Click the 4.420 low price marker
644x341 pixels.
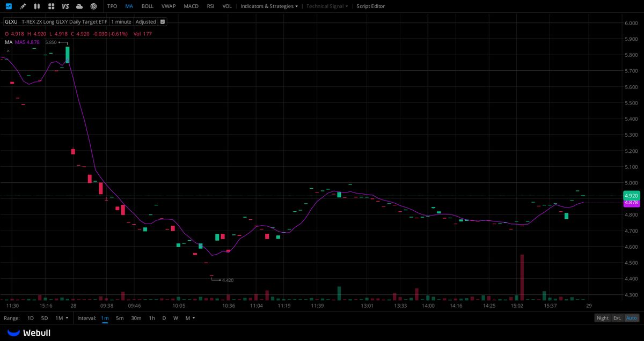(x=228, y=280)
